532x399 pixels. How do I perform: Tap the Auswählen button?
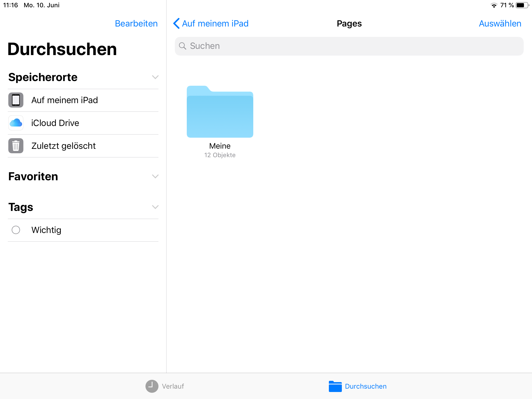(x=500, y=23)
